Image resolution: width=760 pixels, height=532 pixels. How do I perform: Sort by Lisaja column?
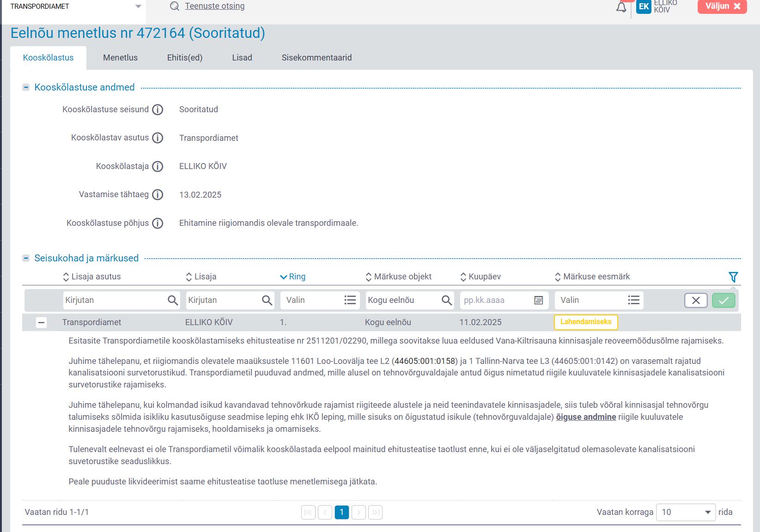[201, 277]
